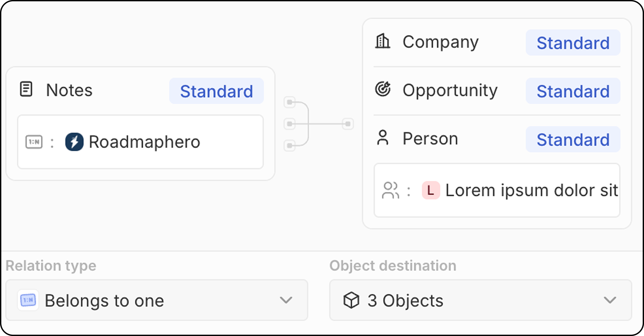Open the Relation type dropdown
Screen dimensions: 644x336
click(157, 300)
